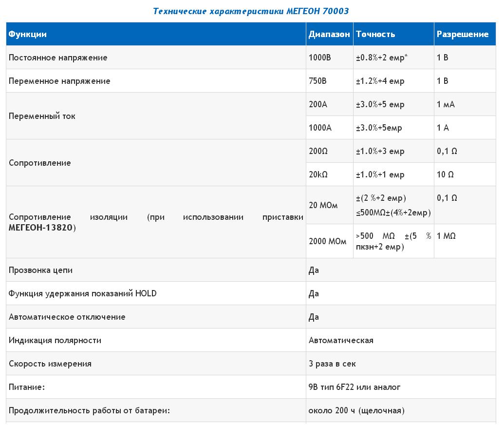
Task: Click the 'Разрешение' column header
Action: click(x=462, y=34)
